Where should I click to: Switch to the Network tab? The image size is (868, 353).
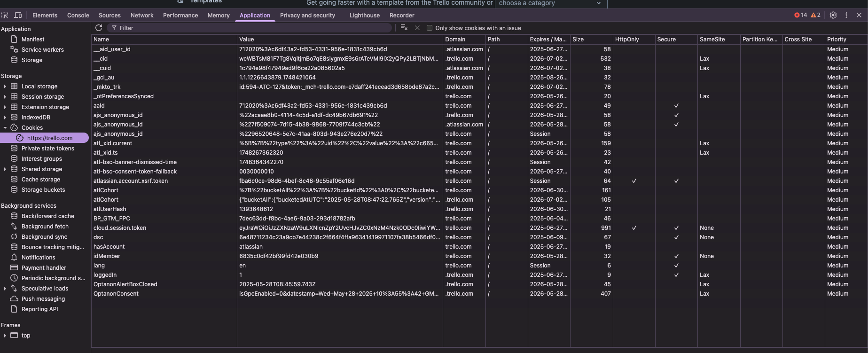click(x=142, y=15)
